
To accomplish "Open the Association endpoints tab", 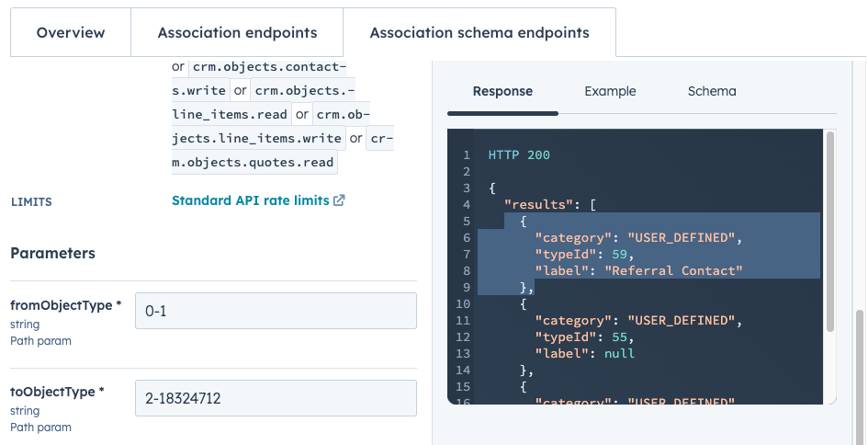I will click(237, 33).
